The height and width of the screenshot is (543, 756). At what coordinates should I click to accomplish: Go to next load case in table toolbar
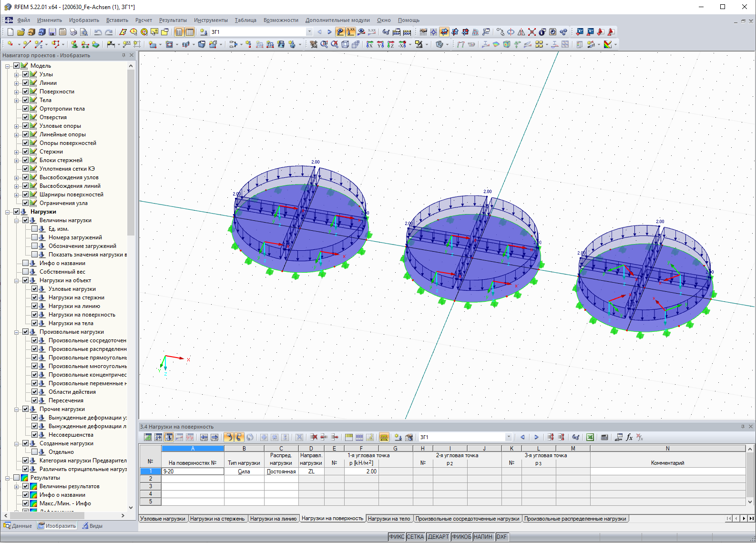(x=536, y=437)
